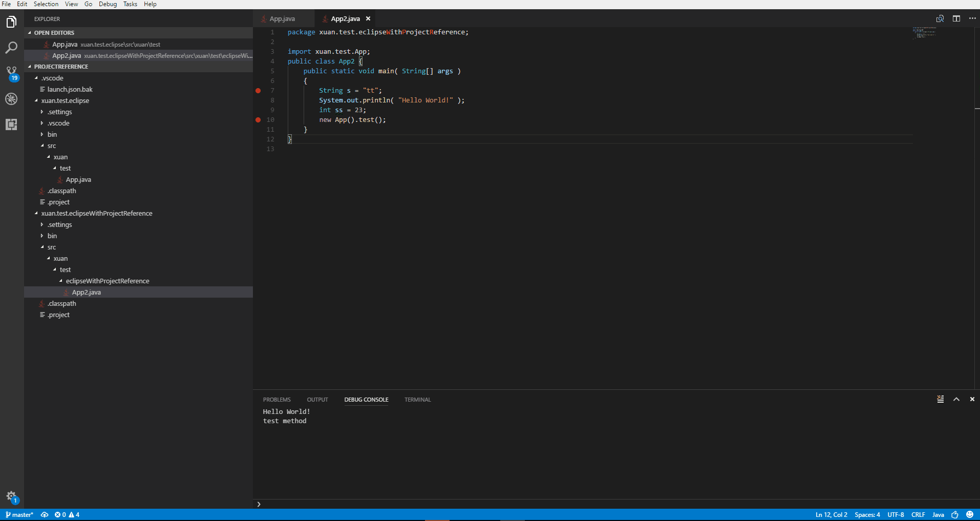Click the smiley feedback icon
Image resolution: width=980 pixels, height=521 pixels.
pyautogui.click(x=969, y=514)
